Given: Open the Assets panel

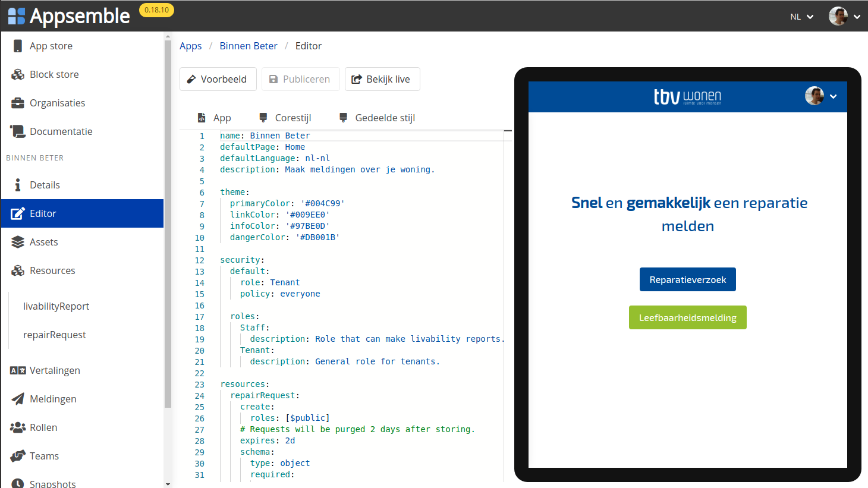Looking at the screenshot, I should 43,242.
